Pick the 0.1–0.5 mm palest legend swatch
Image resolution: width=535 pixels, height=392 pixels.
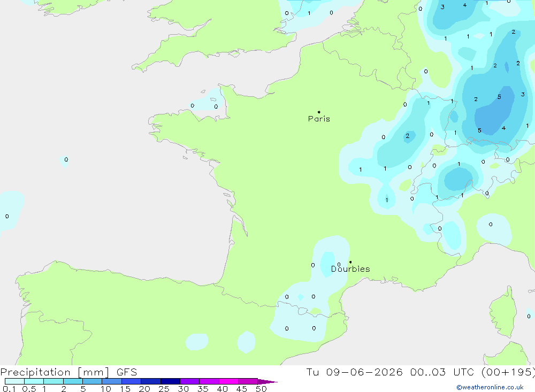tap(14, 381)
